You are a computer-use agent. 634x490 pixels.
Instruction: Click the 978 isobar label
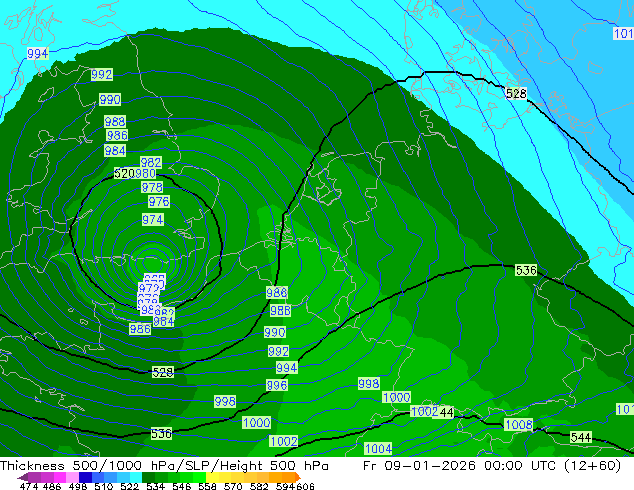coord(152,187)
